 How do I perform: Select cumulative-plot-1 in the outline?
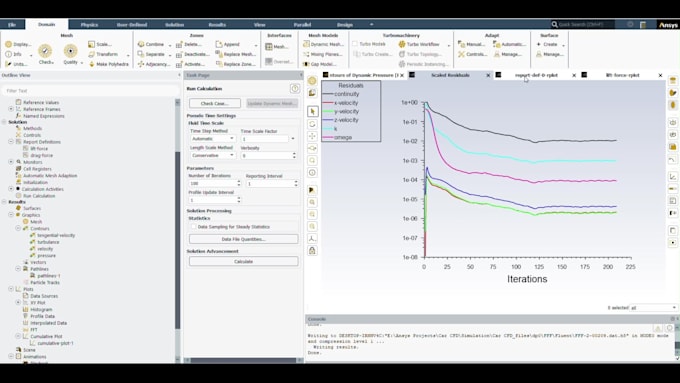click(55, 343)
